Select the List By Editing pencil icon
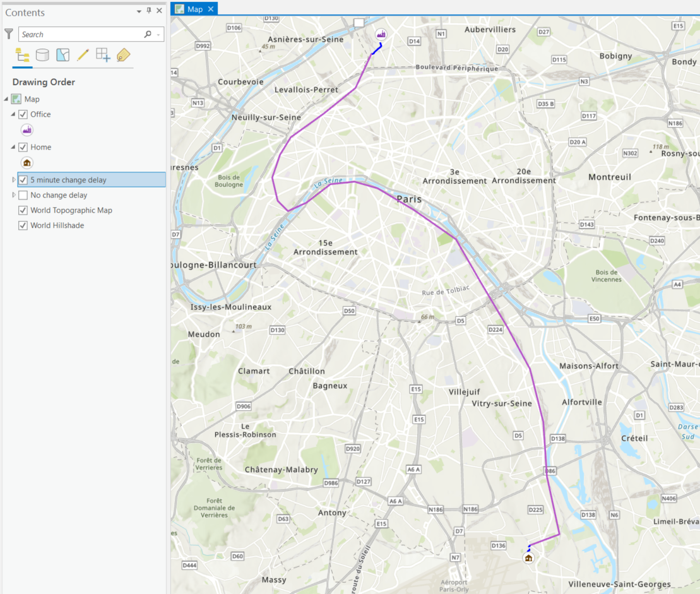The image size is (700, 594). click(x=83, y=56)
